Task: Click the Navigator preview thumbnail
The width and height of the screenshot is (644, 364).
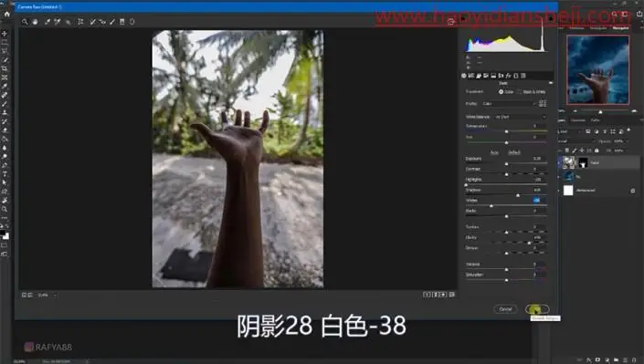Action: pos(597,69)
